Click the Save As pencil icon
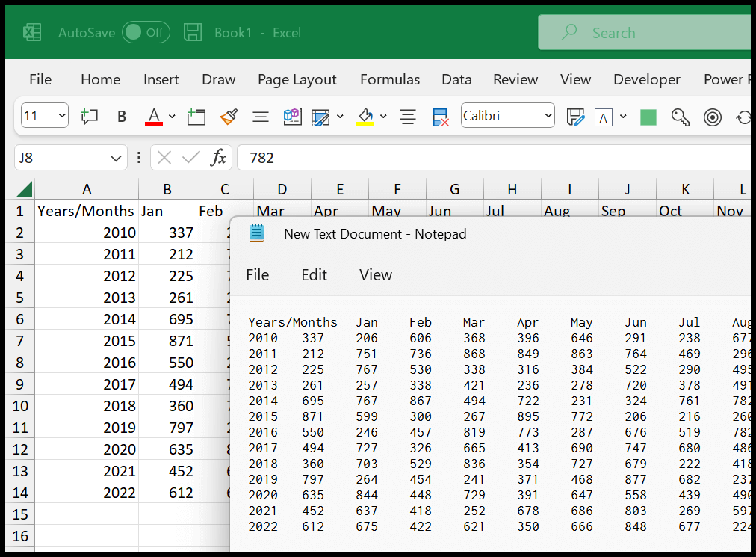 pos(575,117)
